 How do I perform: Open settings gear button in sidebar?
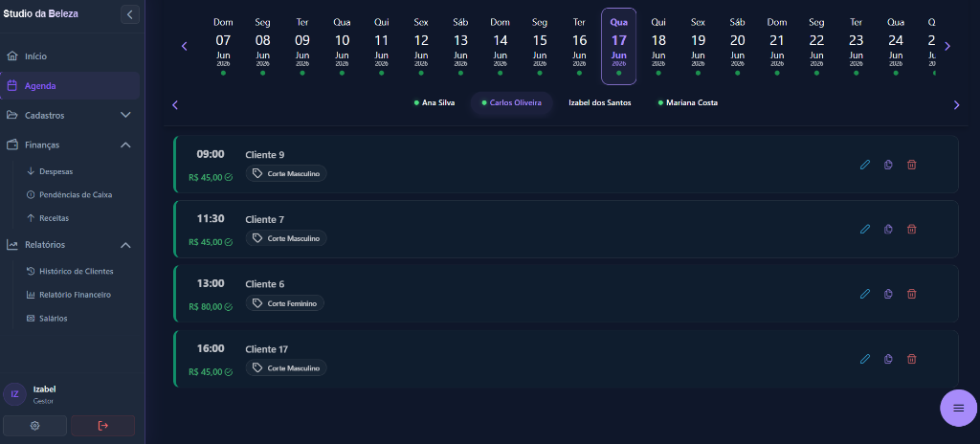tap(35, 425)
